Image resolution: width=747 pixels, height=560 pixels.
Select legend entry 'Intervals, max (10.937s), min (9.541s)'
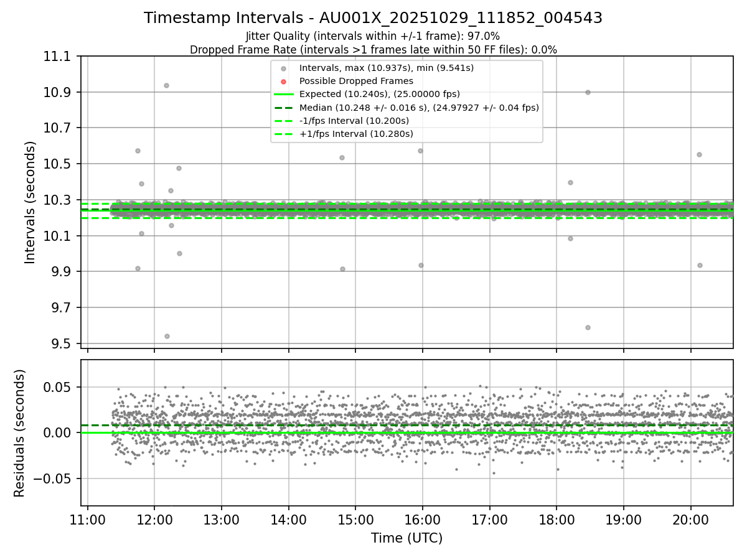pos(387,68)
